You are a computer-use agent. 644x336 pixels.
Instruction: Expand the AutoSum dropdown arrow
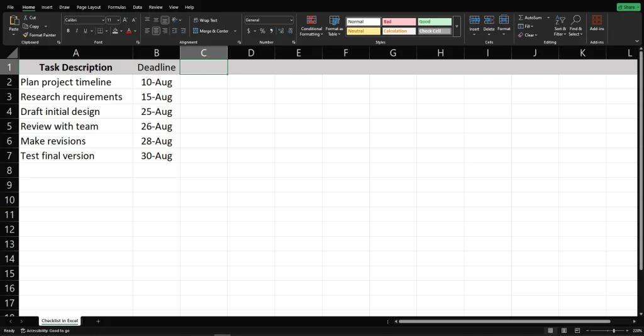(x=548, y=18)
